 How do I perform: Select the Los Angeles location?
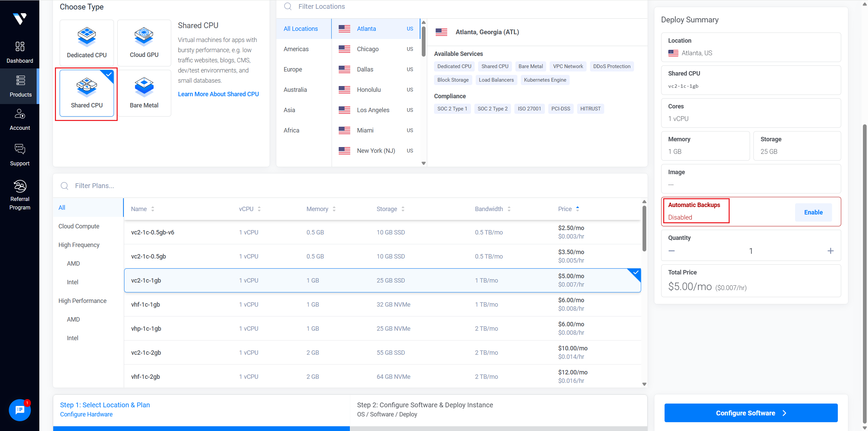[x=376, y=110]
